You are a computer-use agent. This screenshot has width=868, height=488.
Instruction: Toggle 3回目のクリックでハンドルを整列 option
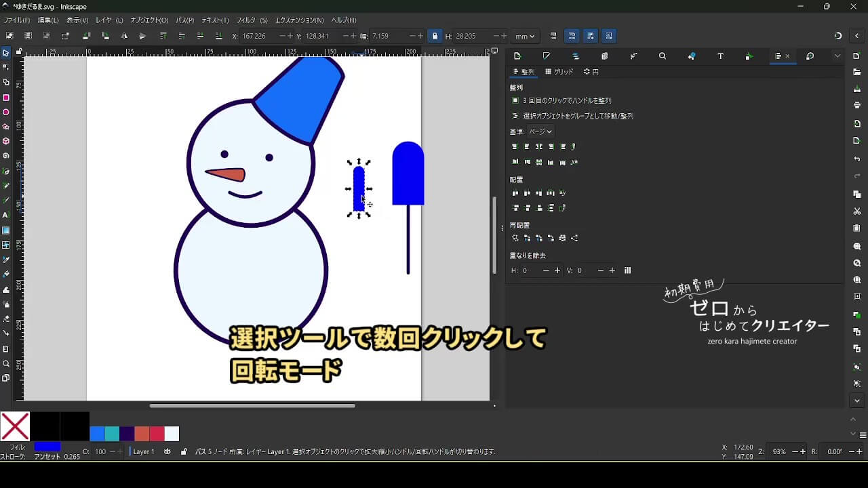(515, 100)
